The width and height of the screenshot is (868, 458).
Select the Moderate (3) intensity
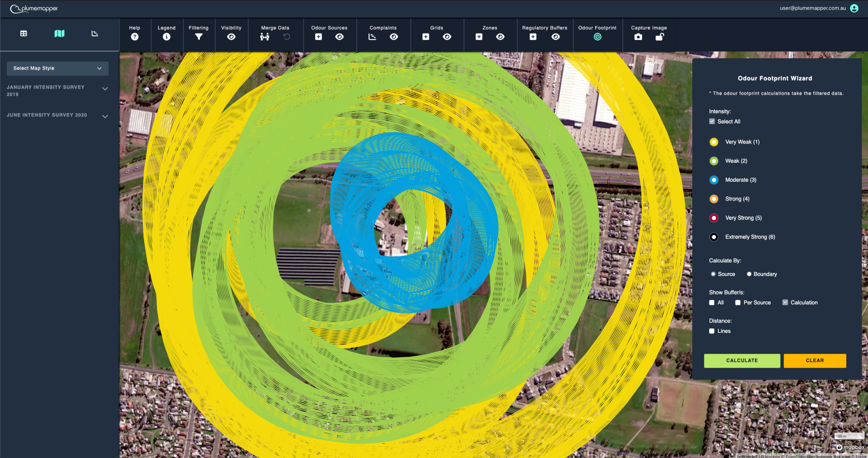pos(714,180)
